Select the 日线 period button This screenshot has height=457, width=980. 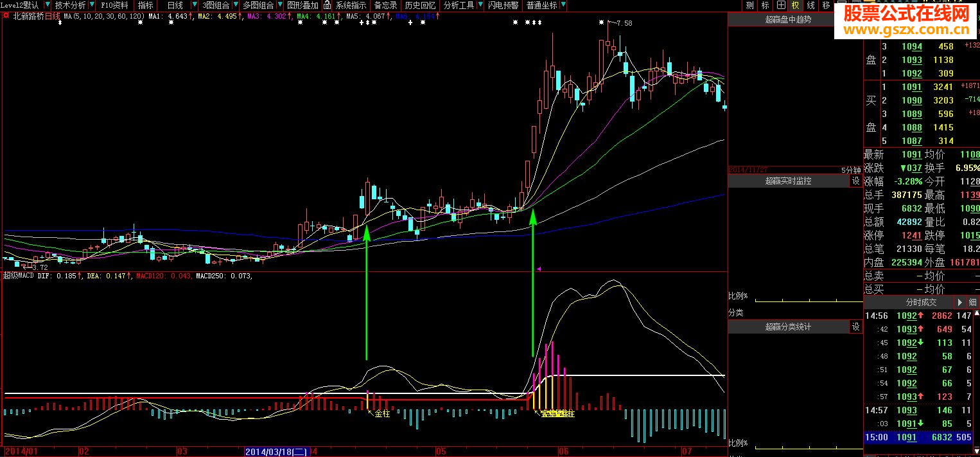tap(175, 5)
